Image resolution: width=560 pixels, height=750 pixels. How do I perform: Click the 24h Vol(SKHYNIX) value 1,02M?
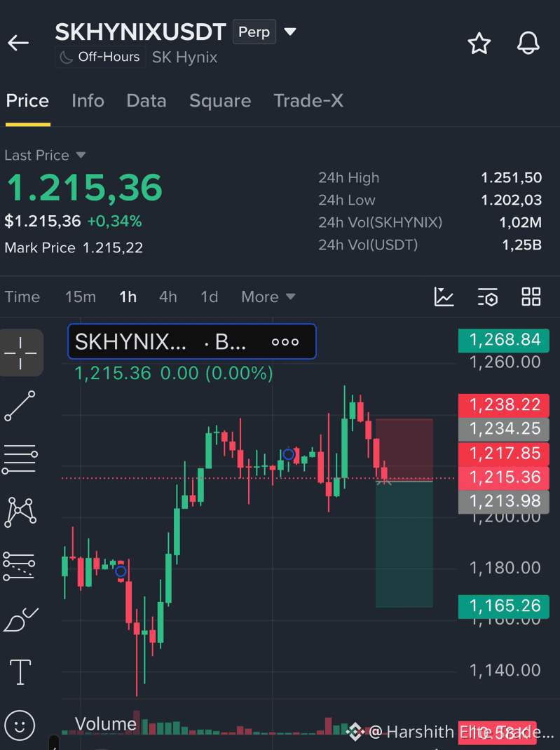520,222
